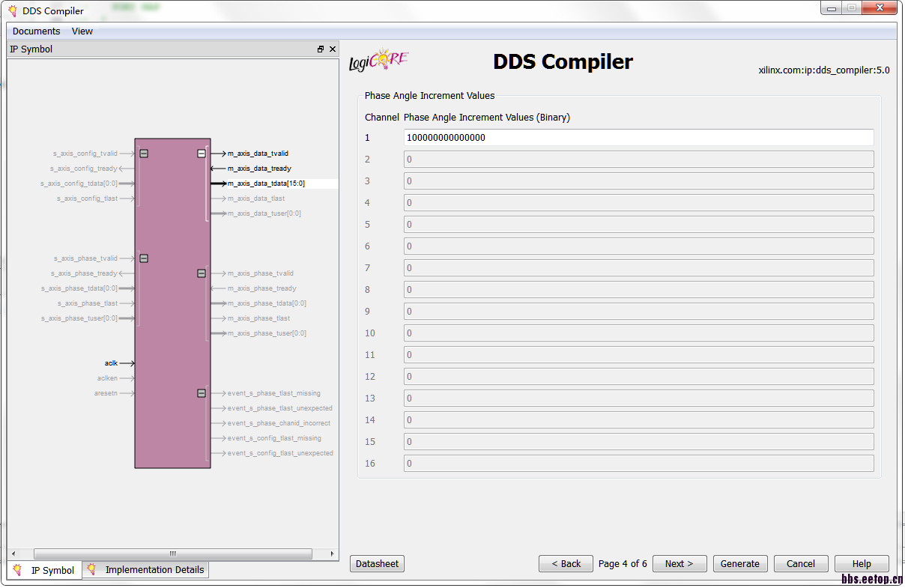
Task: Maximize the DDS Compiler window
Action: click(851, 7)
